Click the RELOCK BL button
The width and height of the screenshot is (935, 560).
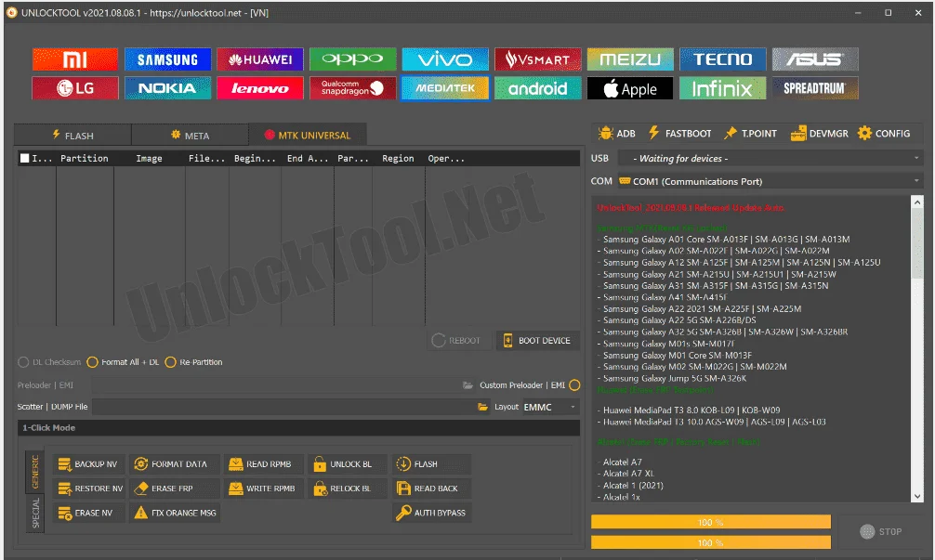pos(347,488)
